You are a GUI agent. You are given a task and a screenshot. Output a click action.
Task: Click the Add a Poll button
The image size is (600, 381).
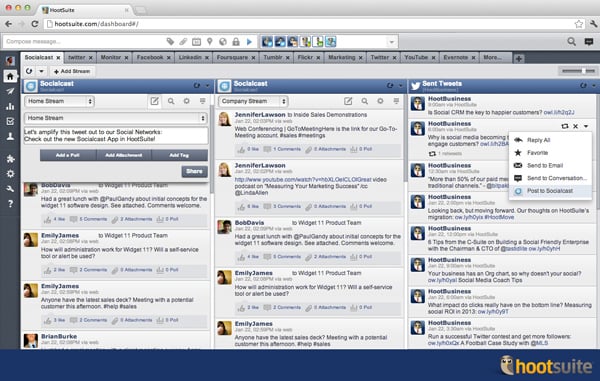[68, 155]
